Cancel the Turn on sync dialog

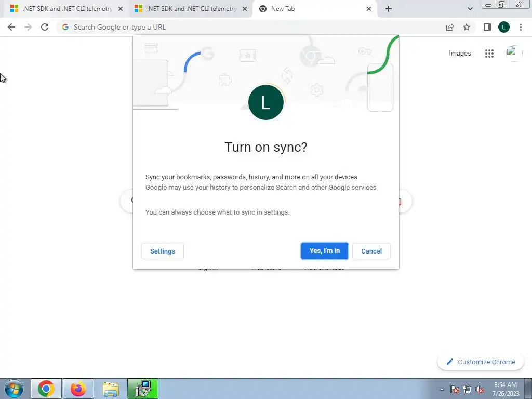tap(371, 251)
